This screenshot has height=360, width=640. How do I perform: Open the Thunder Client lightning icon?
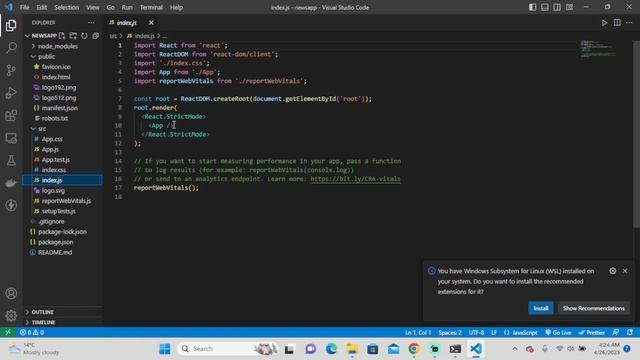point(11,205)
